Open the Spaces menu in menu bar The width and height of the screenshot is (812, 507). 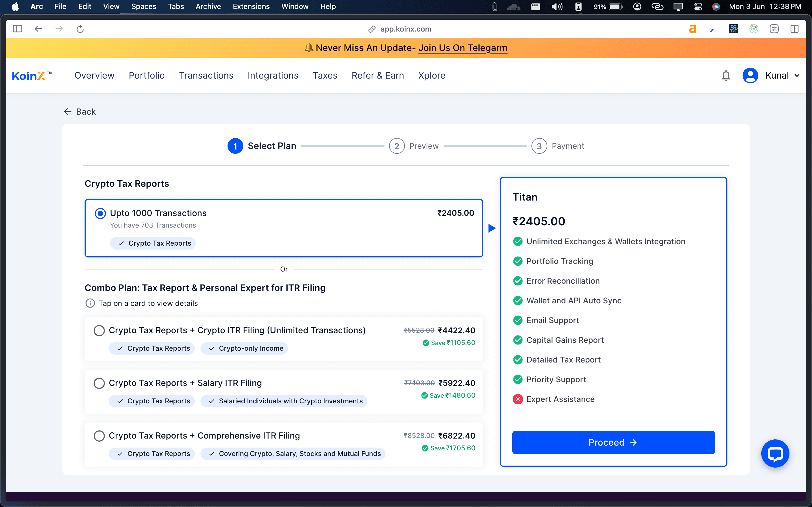144,6
